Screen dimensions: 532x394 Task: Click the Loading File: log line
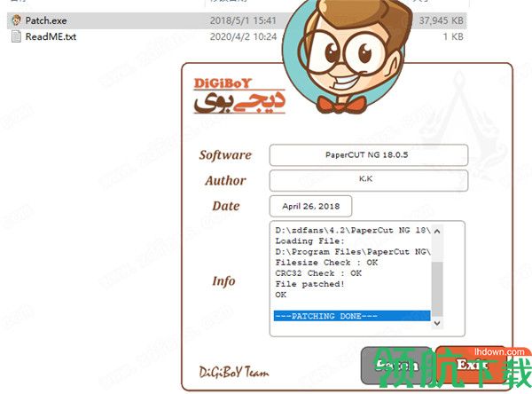click(x=309, y=240)
